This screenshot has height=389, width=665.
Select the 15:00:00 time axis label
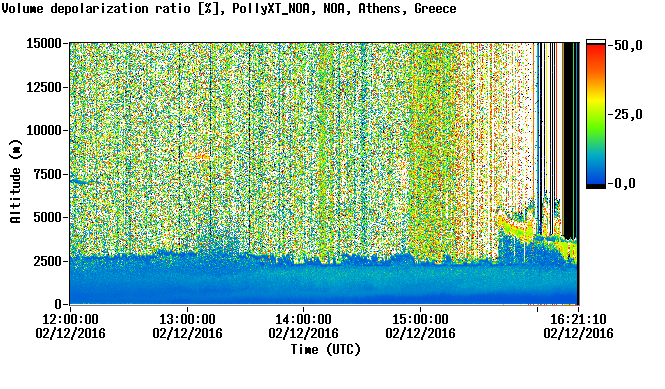click(420, 319)
